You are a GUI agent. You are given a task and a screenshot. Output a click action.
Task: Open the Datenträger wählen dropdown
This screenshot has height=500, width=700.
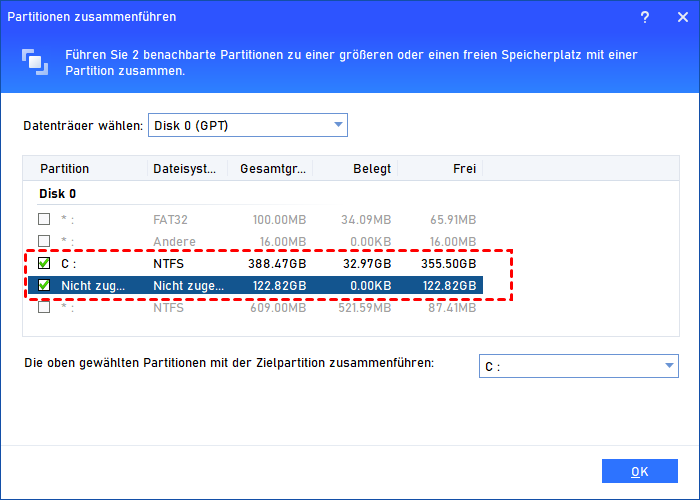(248, 125)
